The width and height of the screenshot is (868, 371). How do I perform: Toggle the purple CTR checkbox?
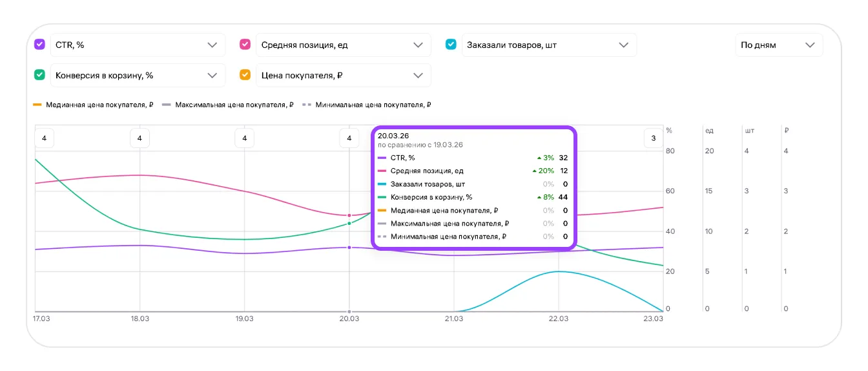39,45
